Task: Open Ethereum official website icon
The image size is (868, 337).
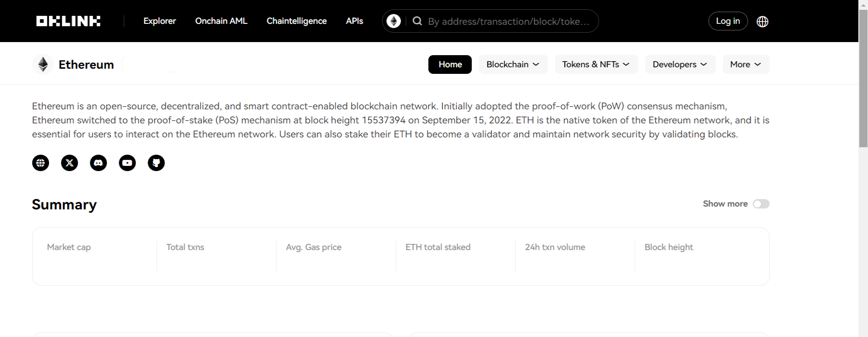Action: click(x=41, y=163)
